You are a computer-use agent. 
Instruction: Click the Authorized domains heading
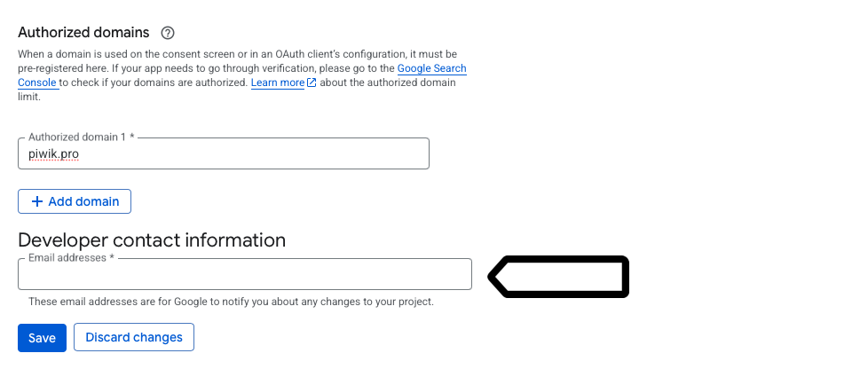click(83, 33)
